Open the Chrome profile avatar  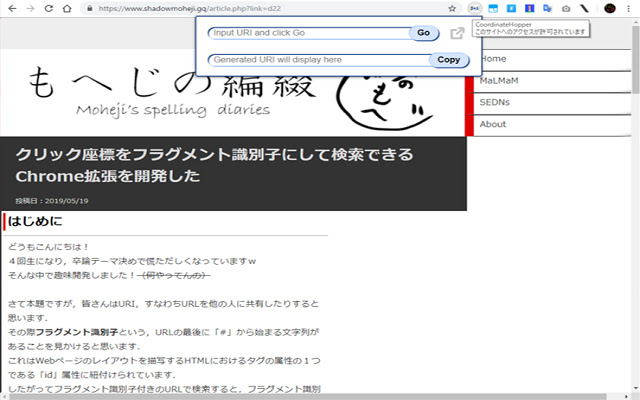pos(610,8)
